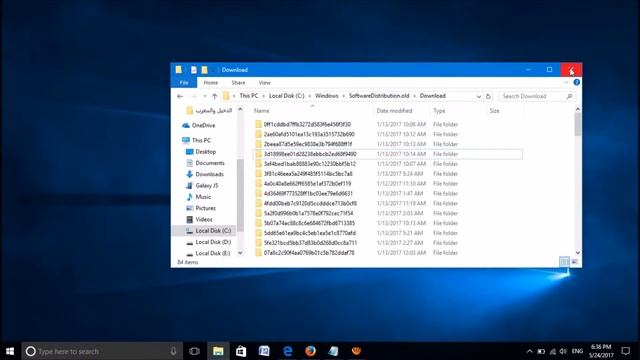Click the New folder quick access icon

pos(204,70)
